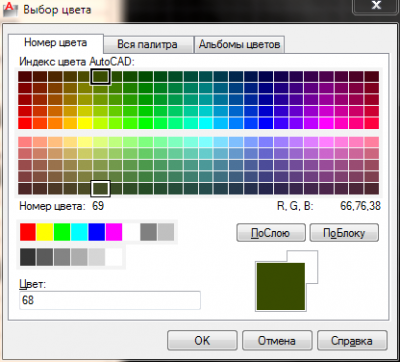Confirm the color with OK button

(202, 340)
